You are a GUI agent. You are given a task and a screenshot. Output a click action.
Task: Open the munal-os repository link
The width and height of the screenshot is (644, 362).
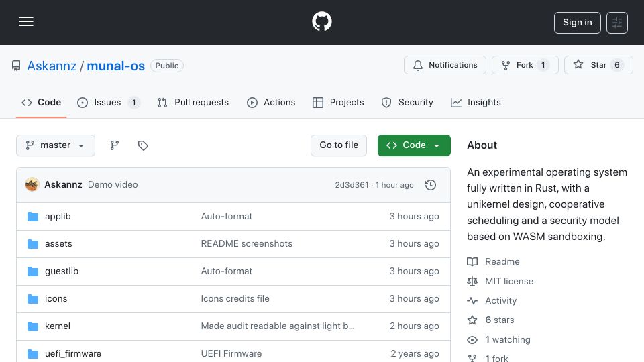click(116, 66)
